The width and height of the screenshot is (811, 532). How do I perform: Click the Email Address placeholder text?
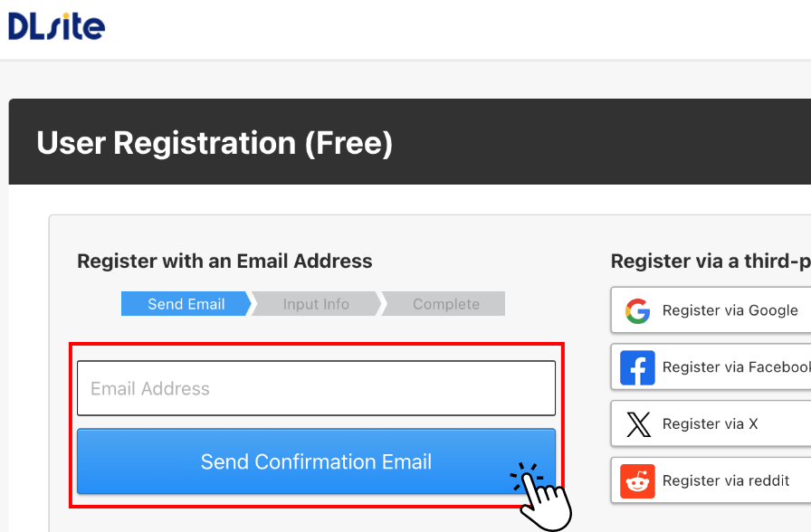pos(150,389)
